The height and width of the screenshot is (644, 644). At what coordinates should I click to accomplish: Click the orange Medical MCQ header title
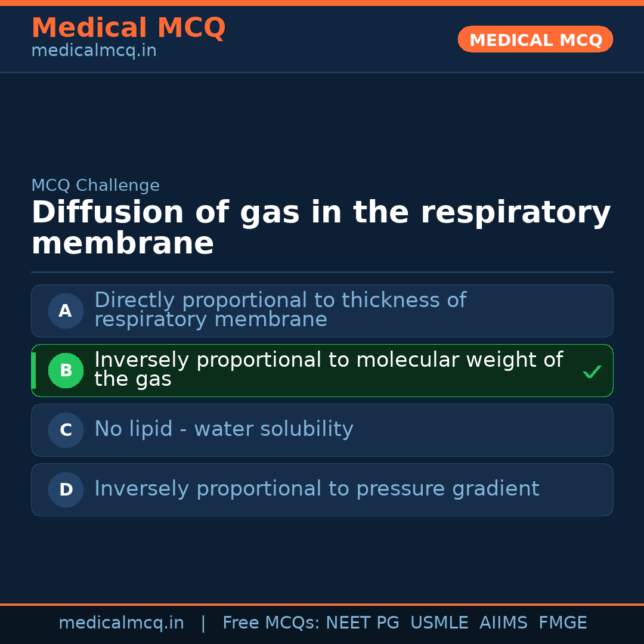coord(128,28)
